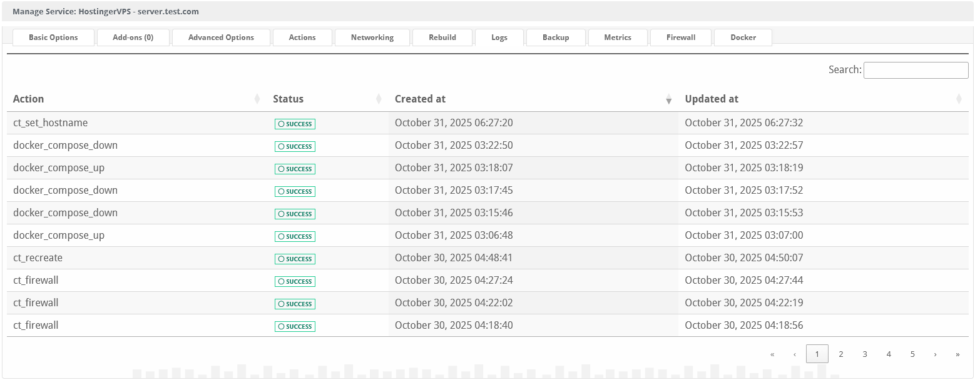The width and height of the screenshot is (980, 385).
Task: Switch to the Backup tab
Action: pos(556,37)
